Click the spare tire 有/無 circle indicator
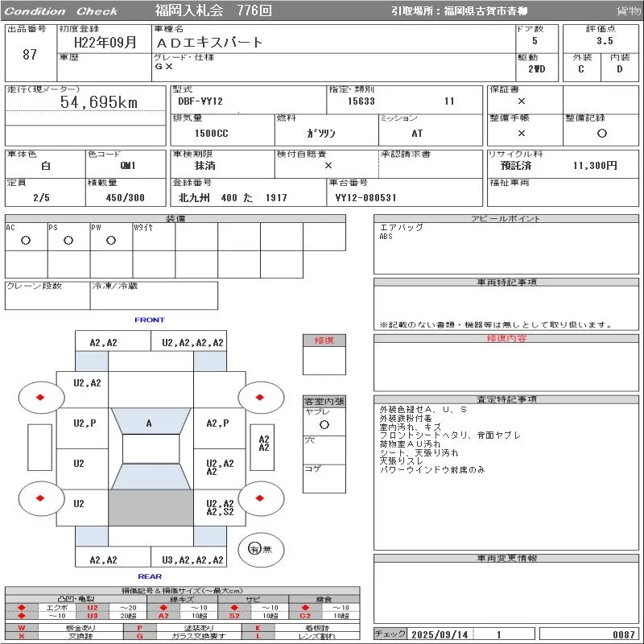This screenshot has width=644, height=644. (x=254, y=548)
